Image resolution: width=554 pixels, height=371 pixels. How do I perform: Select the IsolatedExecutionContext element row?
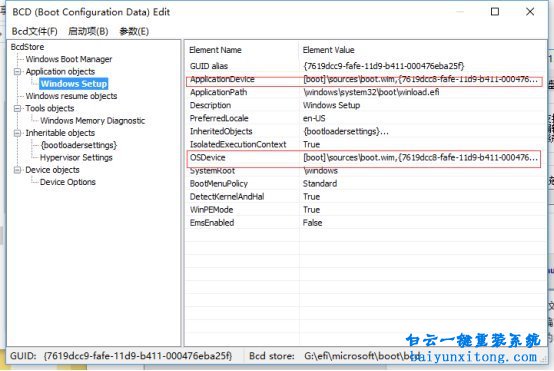click(365, 145)
